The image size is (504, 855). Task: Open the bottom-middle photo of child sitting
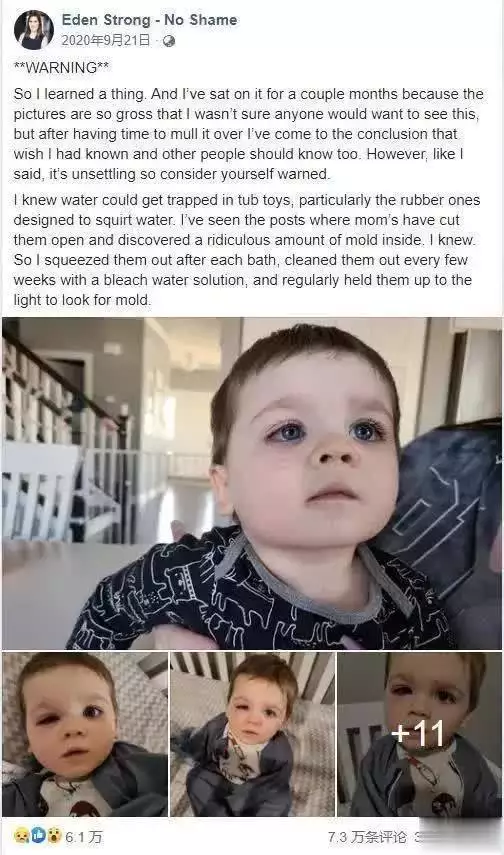point(252,734)
